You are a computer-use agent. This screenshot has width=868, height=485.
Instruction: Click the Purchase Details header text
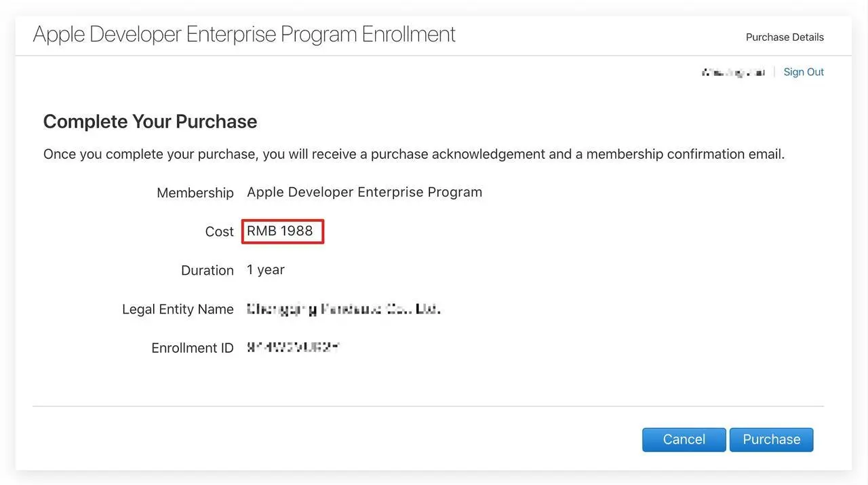[x=785, y=37]
